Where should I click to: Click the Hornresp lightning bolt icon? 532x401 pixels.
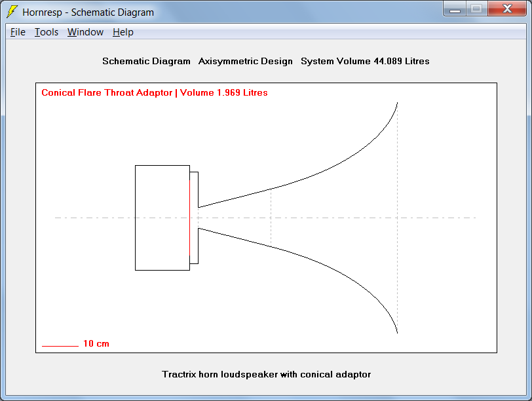12,12
